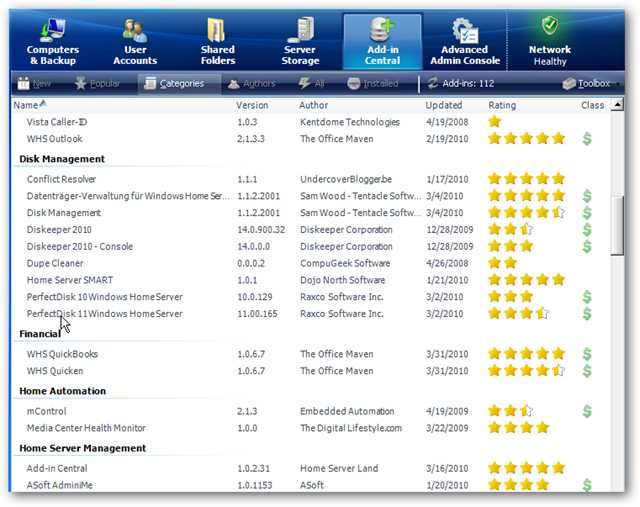Show New add-ins filter
The width and height of the screenshot is (640, 507).
coord(34,84)
